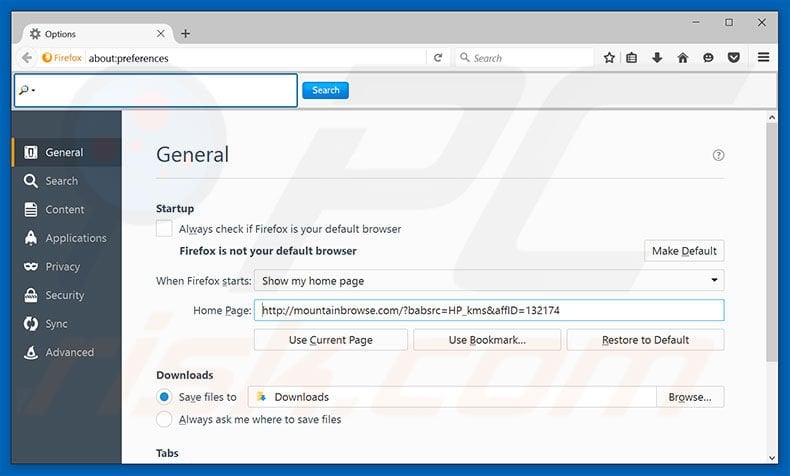The width and height of the screenshot is (790, 476).
Task: Open the Sync preferences section
Action: tap(67, 324)
